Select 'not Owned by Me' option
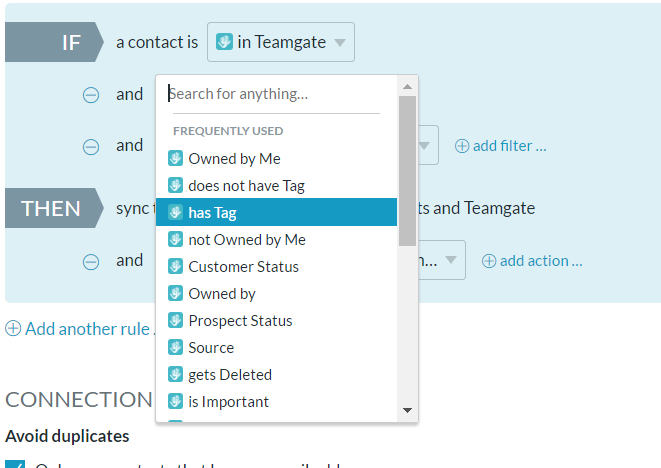The height and width of the screenshot is (468, 661). [x=277, y=239]
